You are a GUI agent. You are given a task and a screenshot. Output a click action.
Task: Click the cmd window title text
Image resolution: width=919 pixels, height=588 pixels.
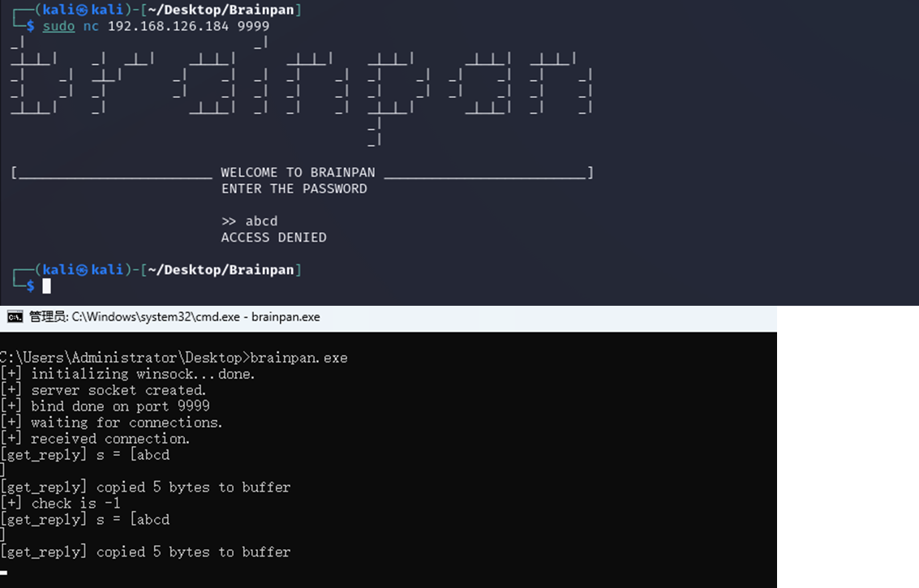pyautogui.click(x=174, y=317)
